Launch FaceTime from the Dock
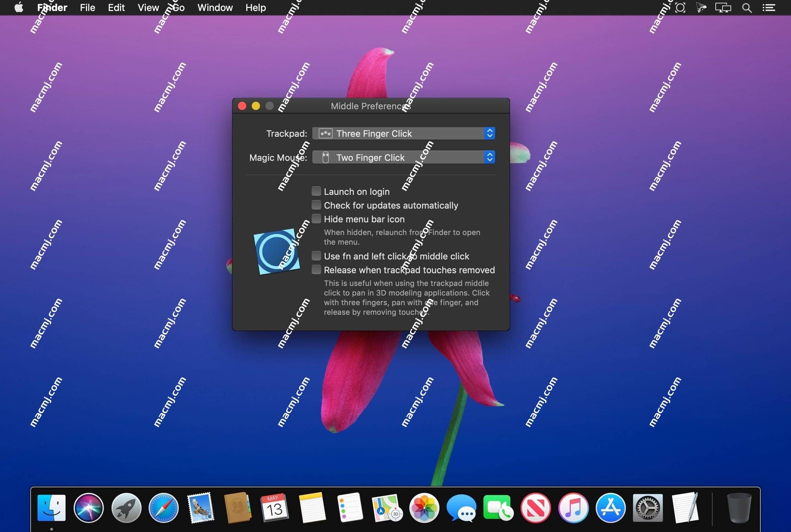This screenshot has width=791, height=532. click(498, 508)
